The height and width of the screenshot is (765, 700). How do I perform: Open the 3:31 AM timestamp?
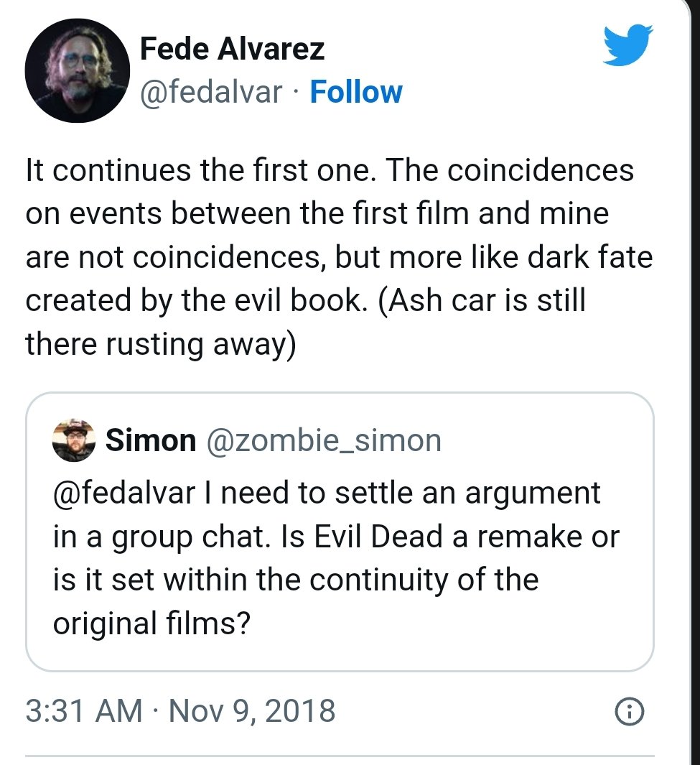(x=83, y=711)
